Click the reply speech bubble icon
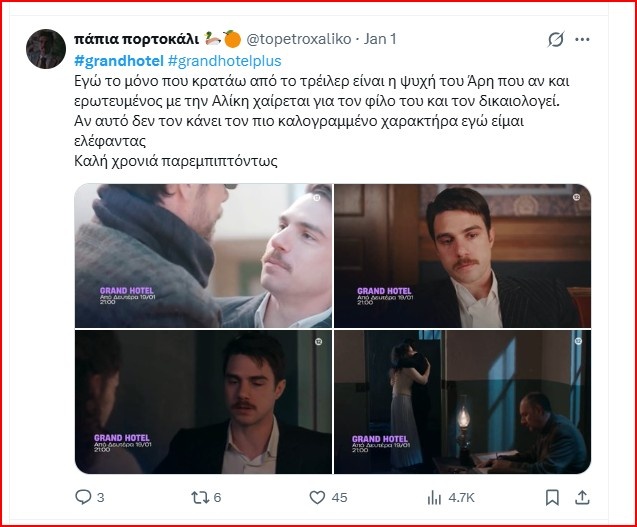 coord(84,497)
